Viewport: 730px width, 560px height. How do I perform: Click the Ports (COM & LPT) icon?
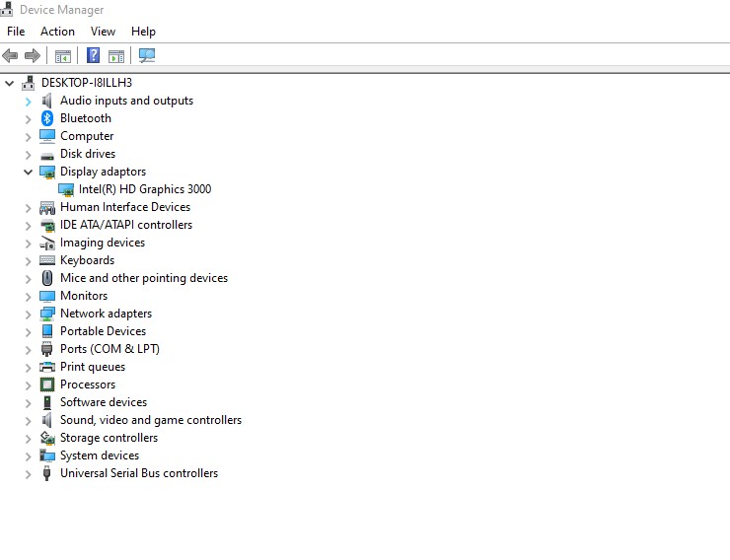[47, 349]
